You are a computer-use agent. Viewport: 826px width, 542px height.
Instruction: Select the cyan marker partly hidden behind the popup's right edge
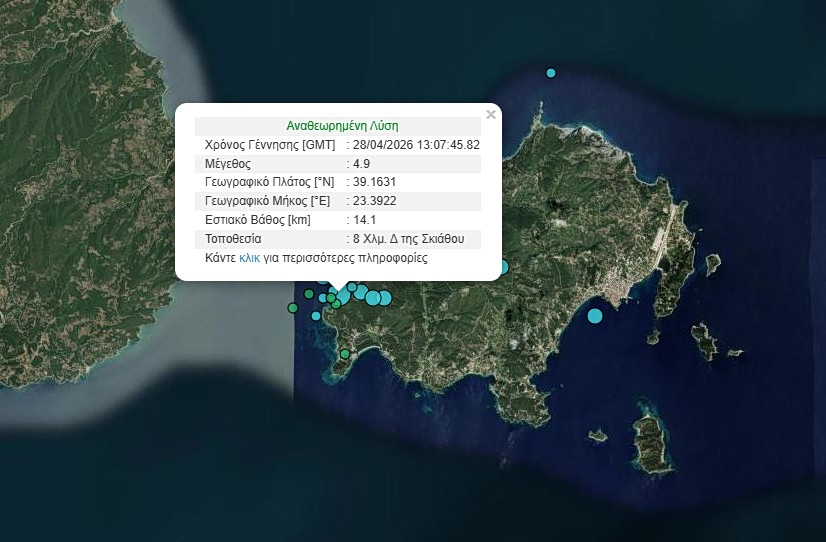tap(503, 267)
